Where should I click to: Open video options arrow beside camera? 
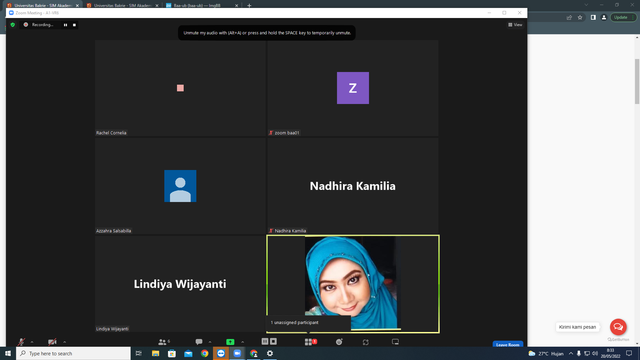64,342
